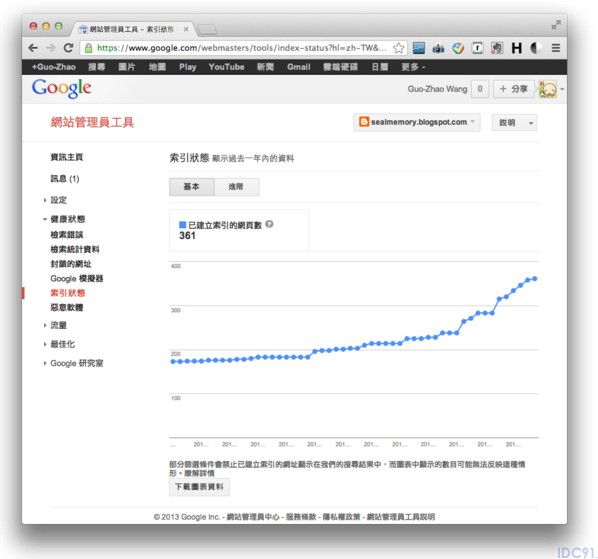
Task: Click the camera extension icon
Action: 438,48
